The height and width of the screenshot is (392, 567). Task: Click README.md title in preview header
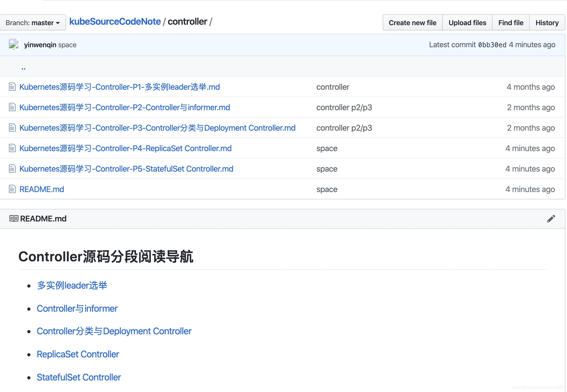(x=43, y=219)
